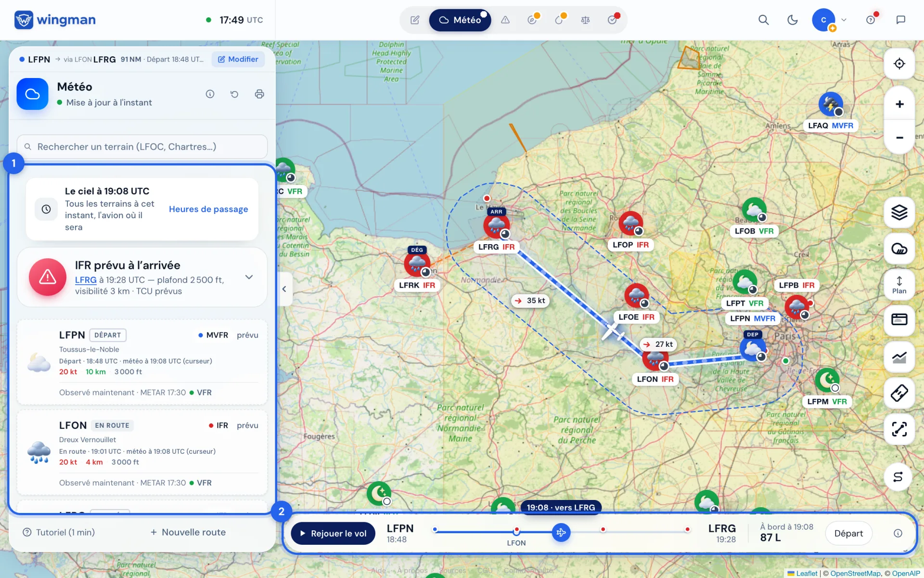This screenshot has width=924, height=578.
Task: Open map layers selector
Action: (899, 212)
